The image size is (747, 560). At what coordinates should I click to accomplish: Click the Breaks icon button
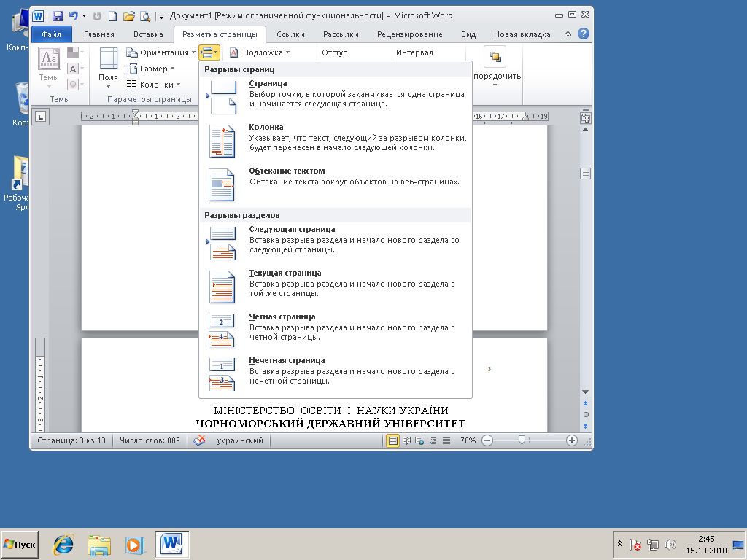click(x=209, y=52)
